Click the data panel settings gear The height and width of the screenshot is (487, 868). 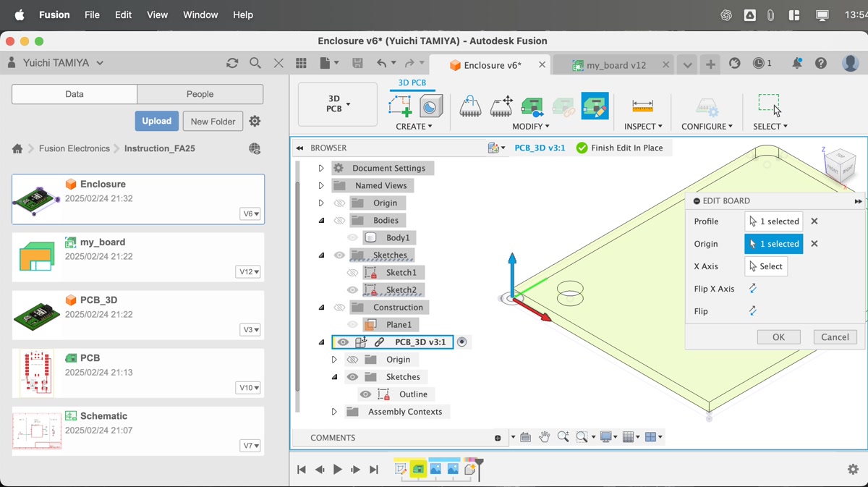click(255, 122)
